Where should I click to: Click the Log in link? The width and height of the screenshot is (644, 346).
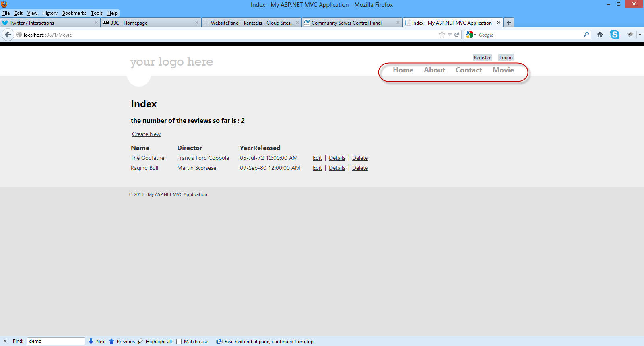click(x=506, y=58)
